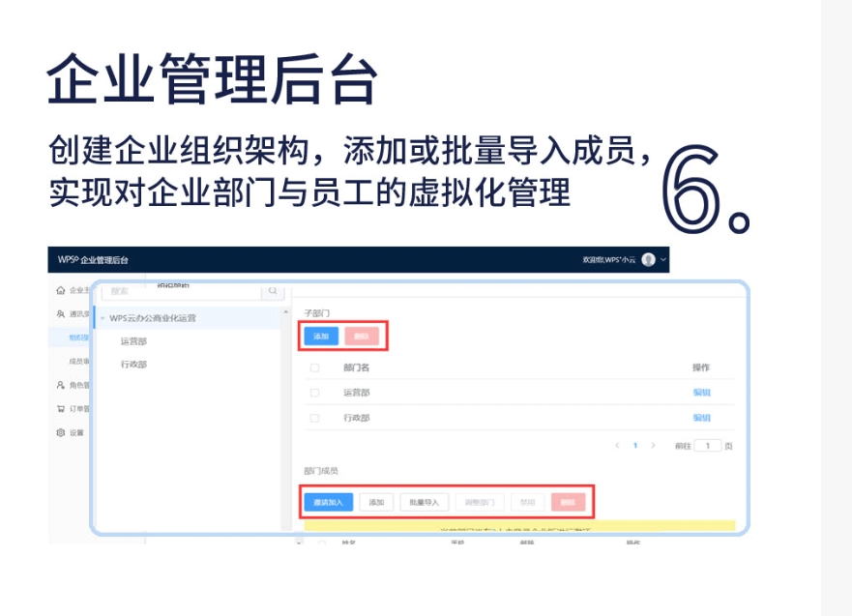Click the pink delete button under 子部门

point(362,337)
